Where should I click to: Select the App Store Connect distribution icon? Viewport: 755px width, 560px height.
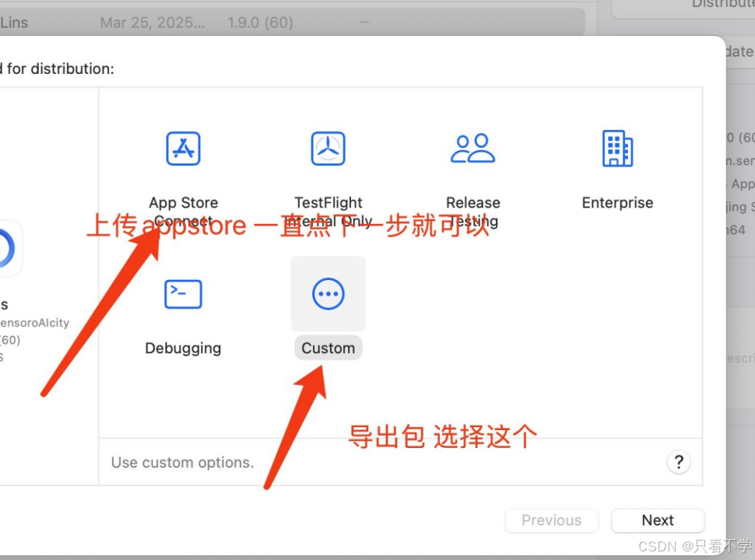(183, 149)
